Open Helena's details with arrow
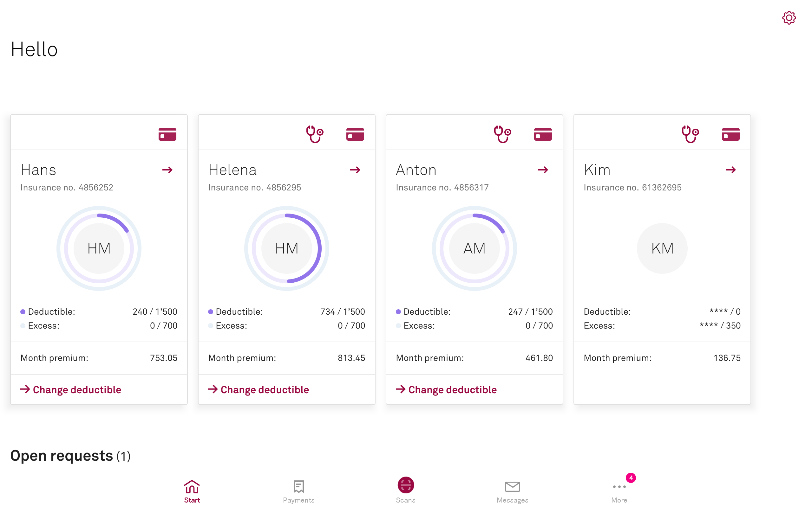Image resolution: width=812 pixels, height=507 pixels. 355,170
